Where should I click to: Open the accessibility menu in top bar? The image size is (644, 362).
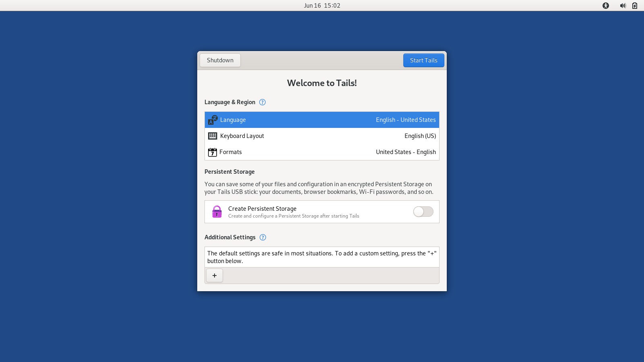click(606, 6)
